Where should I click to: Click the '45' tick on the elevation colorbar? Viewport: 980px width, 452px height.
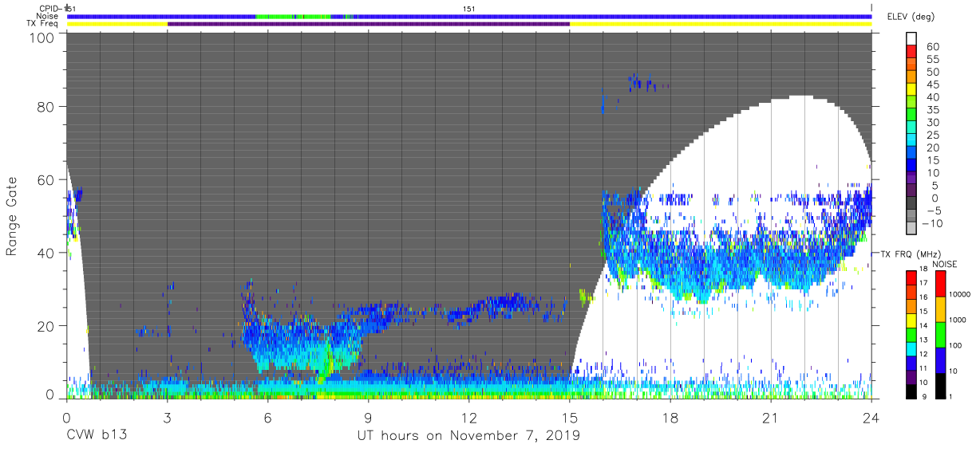(932, 85)
